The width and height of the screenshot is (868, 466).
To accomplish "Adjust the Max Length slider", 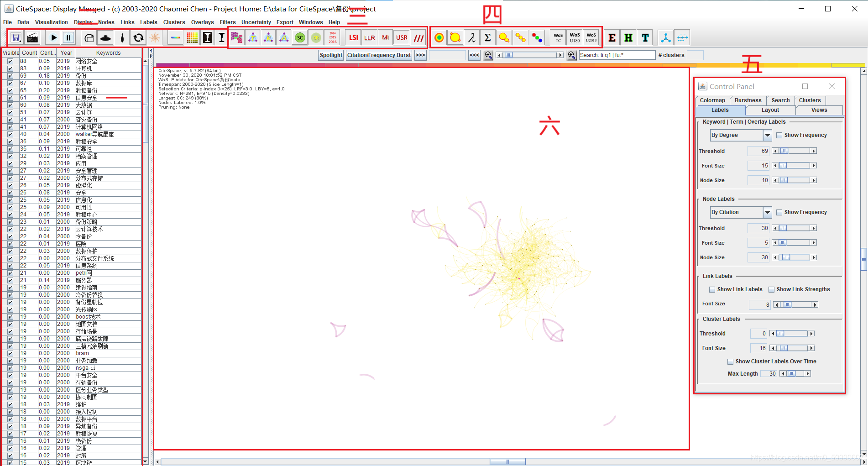I will [x=795, y=374].
